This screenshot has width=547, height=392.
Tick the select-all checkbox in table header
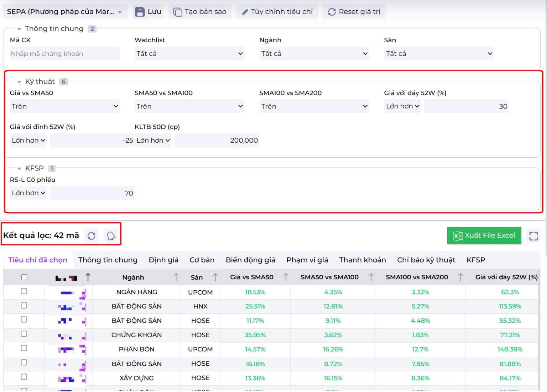[x=24, y=277]
